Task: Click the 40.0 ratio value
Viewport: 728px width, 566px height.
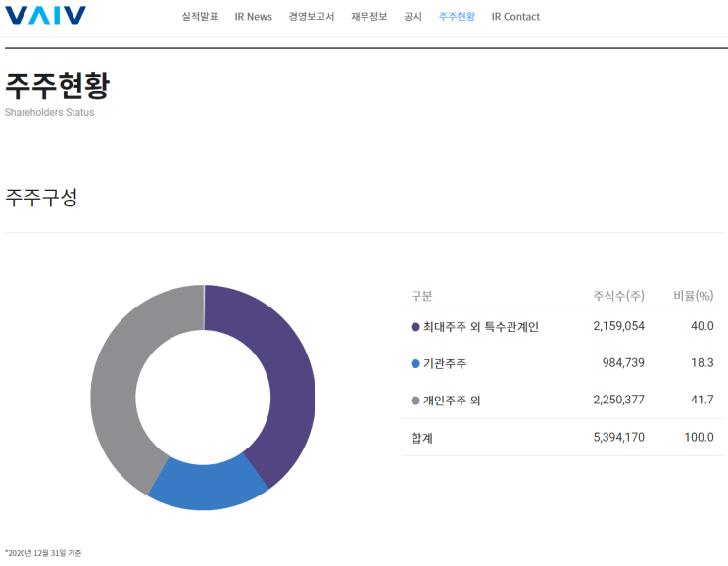Action: coord(702,326)
